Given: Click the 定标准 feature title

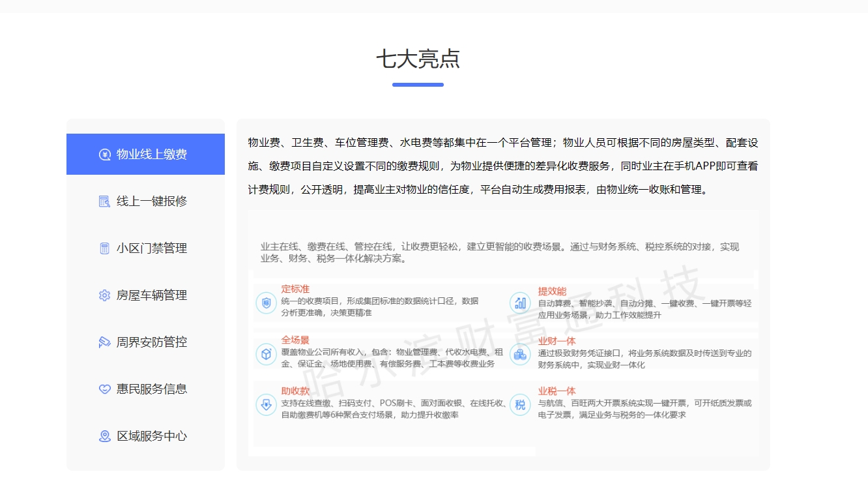Looking at the screenshot, I should pos(295,289).
